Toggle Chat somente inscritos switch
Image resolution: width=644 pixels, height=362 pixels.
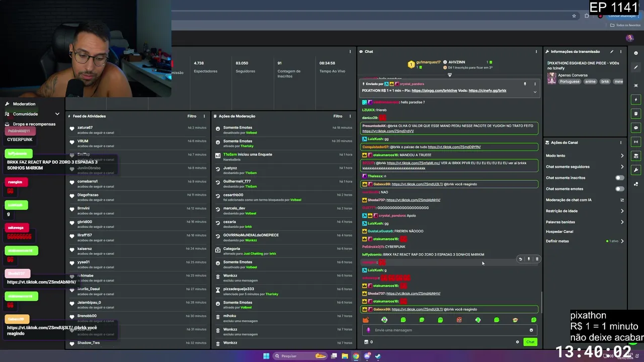pos(620,177)
